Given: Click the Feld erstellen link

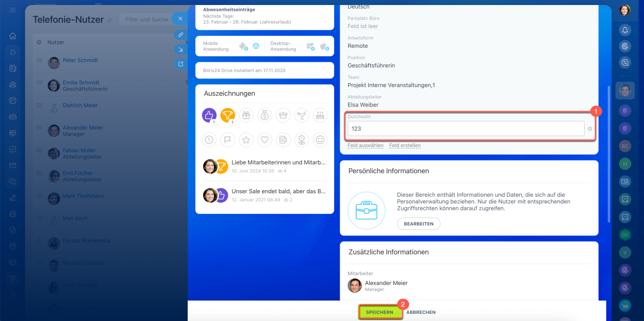Looking at the screenshot, I should (x=405, y=145).
